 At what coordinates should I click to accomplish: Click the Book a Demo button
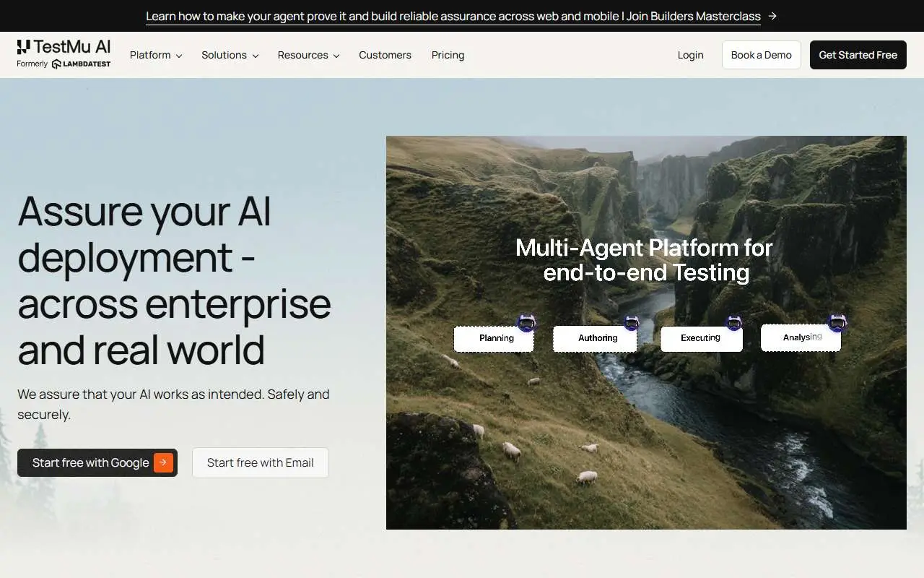pyautogui.click(x=762, y=55)
